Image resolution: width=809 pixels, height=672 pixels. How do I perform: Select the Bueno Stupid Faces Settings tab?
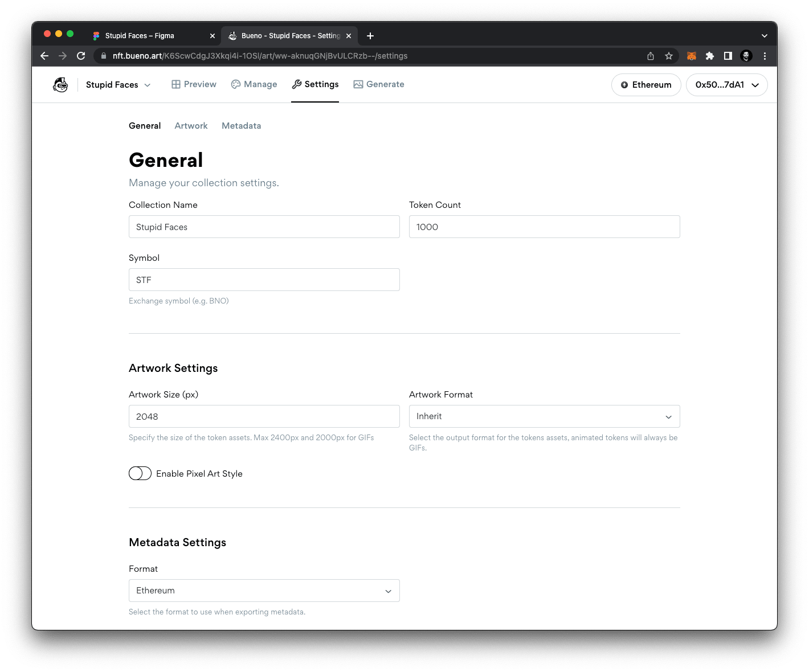pos(289,36)
